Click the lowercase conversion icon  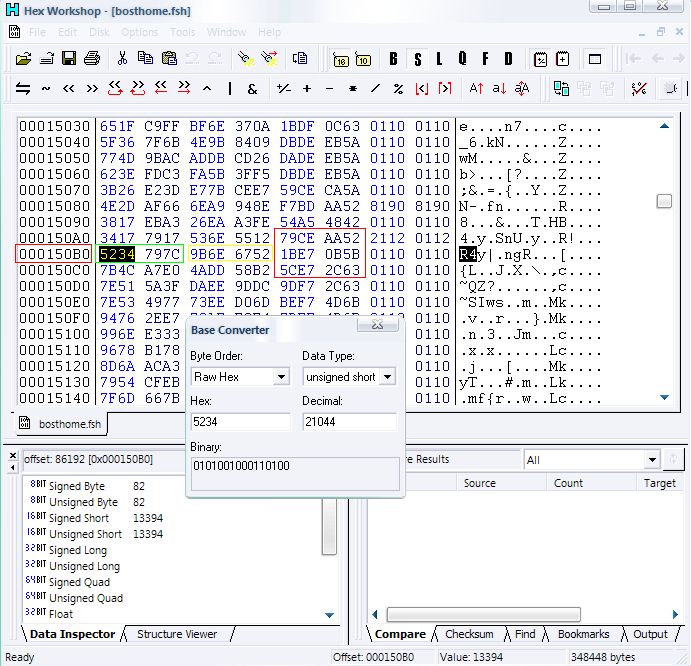tap(499, 89)
